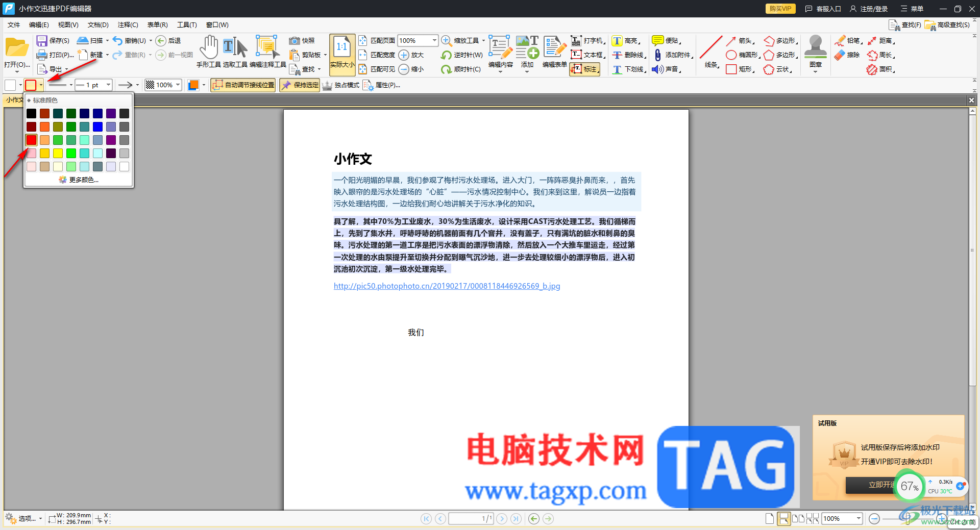Toggle Actual Size (实际大小) view
Image resolution: width=980 pixels, height=530 pixels.
click(342, 55)
